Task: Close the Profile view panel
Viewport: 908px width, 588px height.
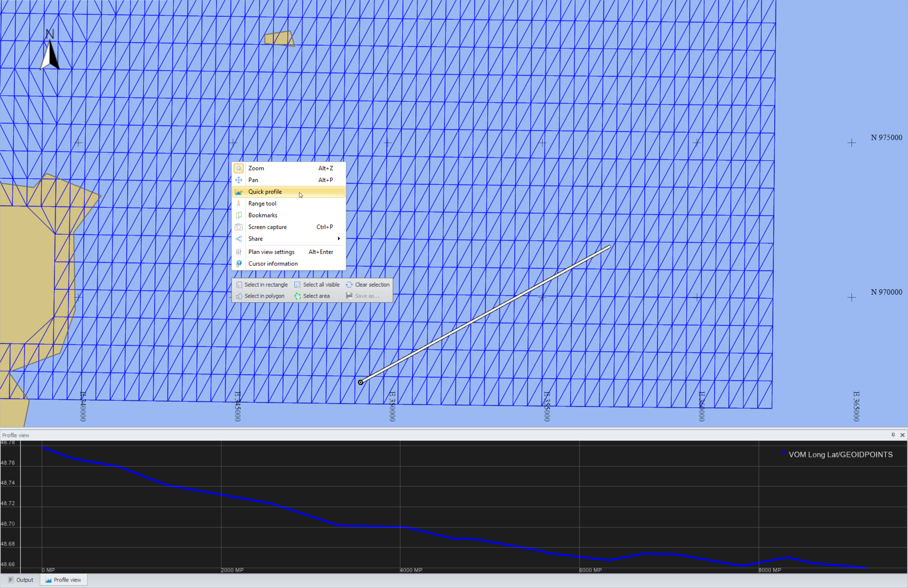Action: [902, 435]
